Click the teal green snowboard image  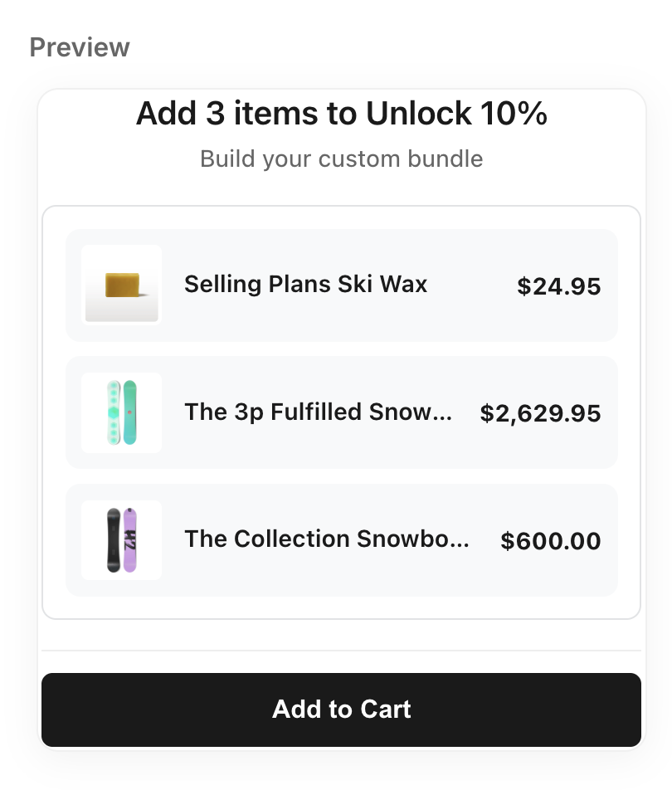[129, 412]
